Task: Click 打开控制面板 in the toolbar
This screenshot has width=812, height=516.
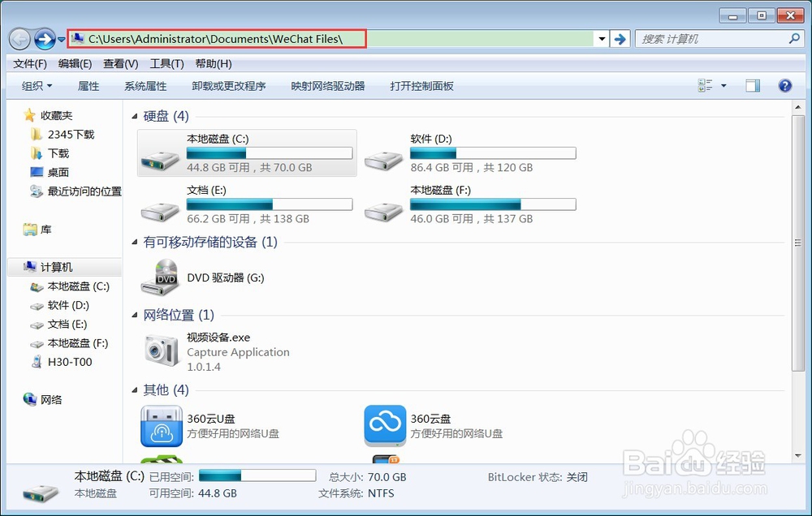Action: [x=421, y=86]
